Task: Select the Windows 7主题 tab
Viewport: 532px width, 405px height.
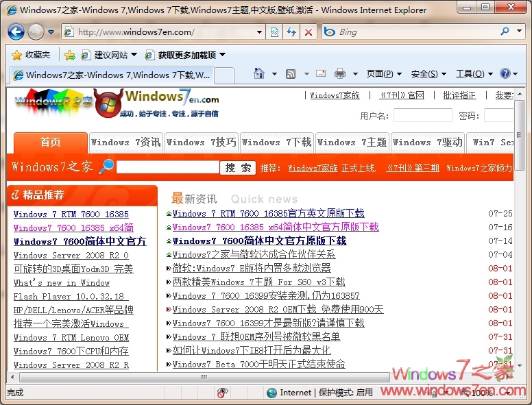Action: click(352, 142)
